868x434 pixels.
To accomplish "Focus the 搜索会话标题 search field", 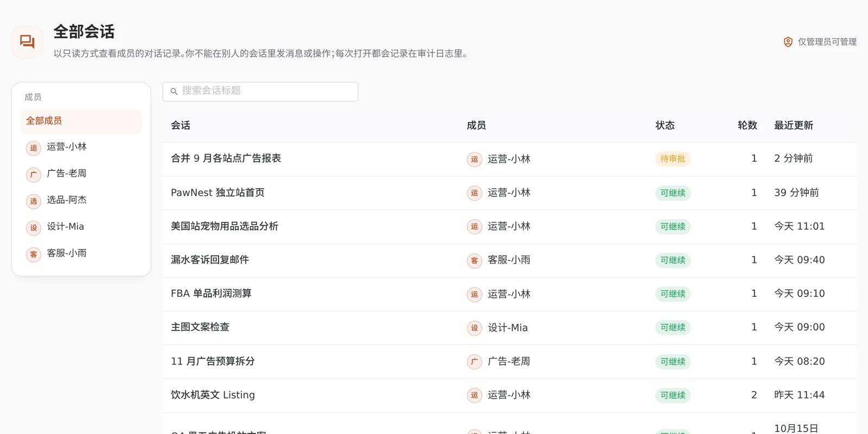I will 260,91.
